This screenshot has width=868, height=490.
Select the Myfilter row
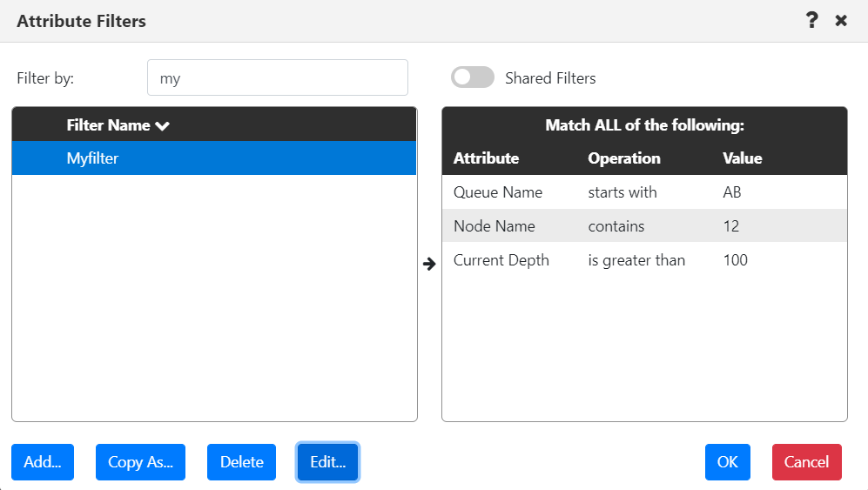pyautogui.click(x=214, y=158)
